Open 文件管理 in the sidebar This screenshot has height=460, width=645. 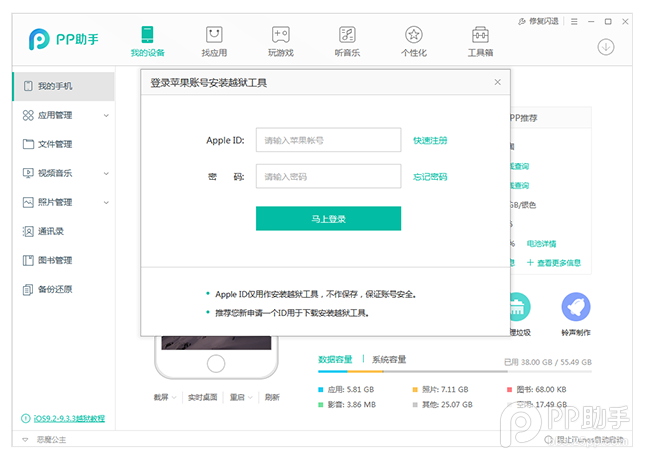coord(55,144)
